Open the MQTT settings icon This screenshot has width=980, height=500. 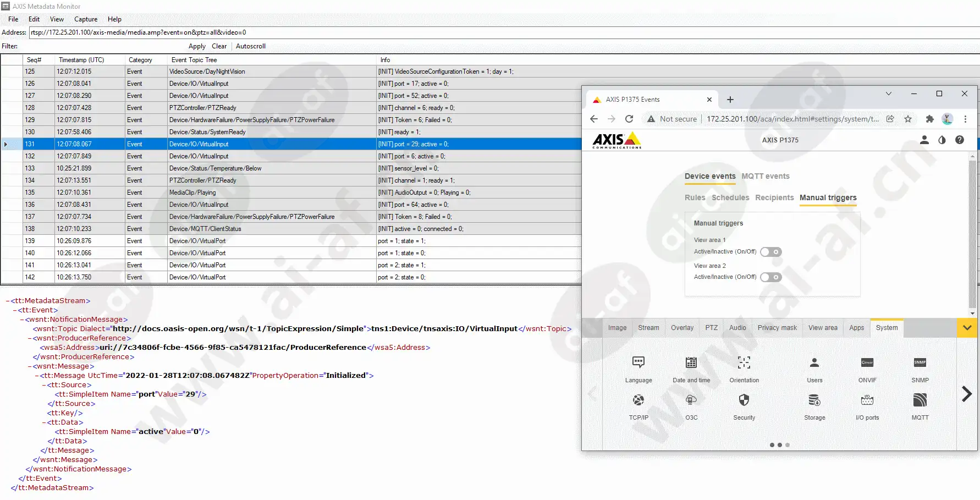[920, 400]
